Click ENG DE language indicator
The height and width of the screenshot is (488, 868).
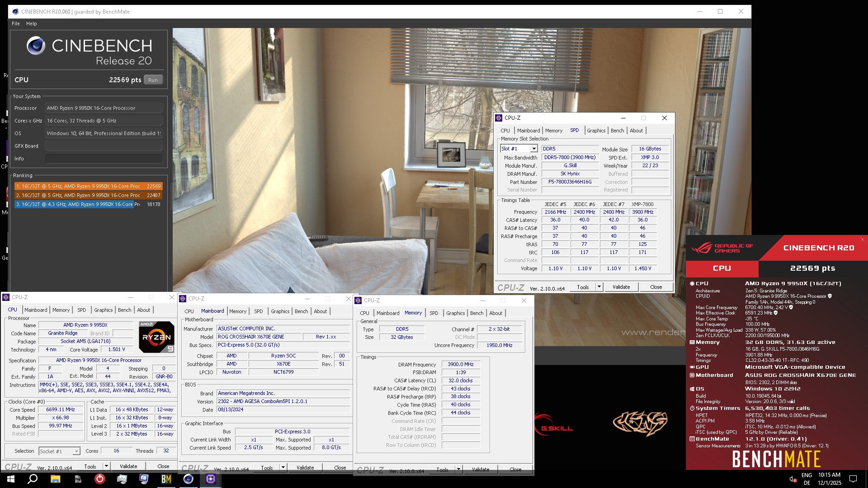[x=807, y=479]
